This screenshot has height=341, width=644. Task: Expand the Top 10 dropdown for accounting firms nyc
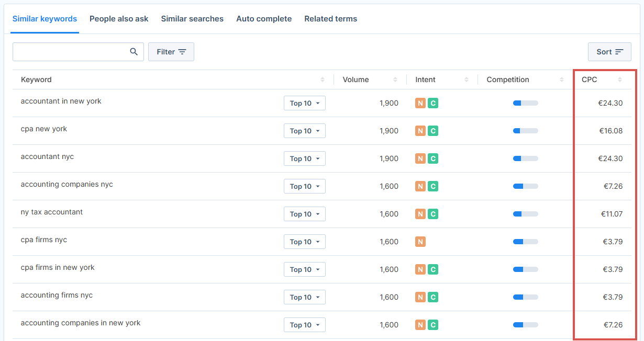[x=305, y=297]
